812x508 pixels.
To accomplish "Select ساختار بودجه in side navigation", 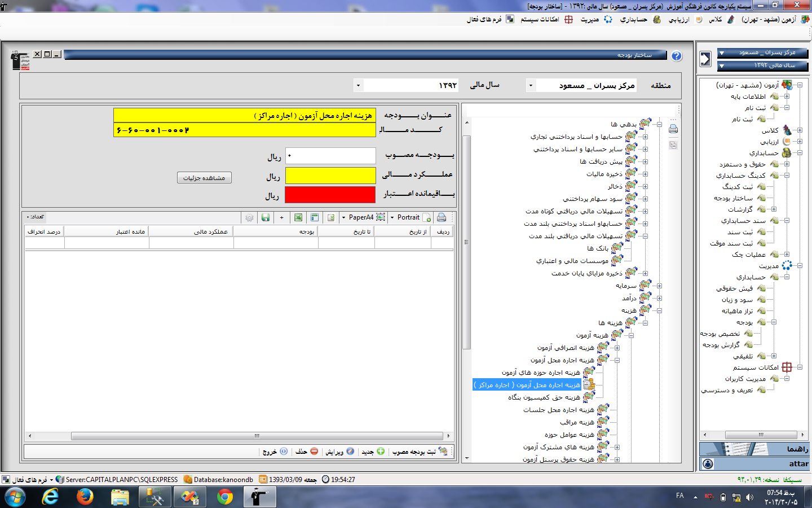I will (x=733, y=198).
